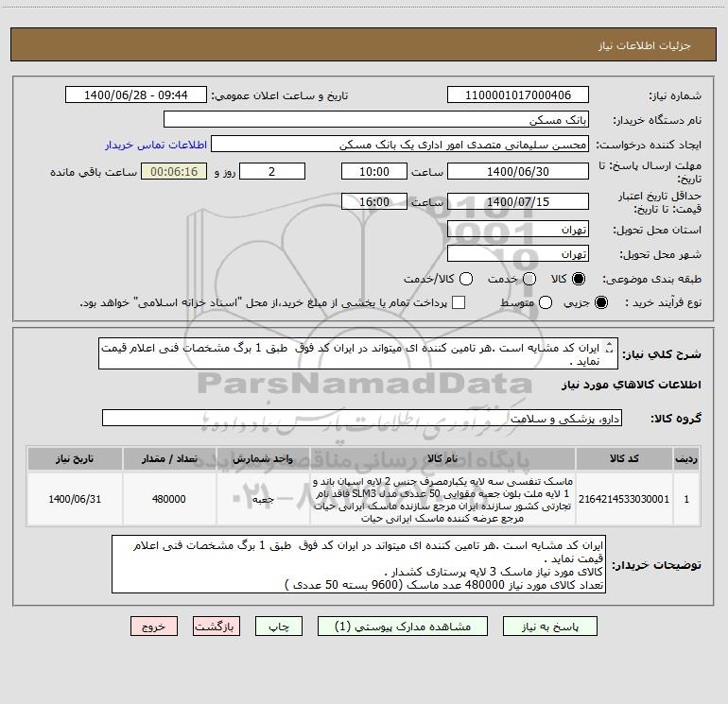Click column header کد کالا
Image resolution: width=728 pixels, height=704 pixels.
click(x=624, y=458)
